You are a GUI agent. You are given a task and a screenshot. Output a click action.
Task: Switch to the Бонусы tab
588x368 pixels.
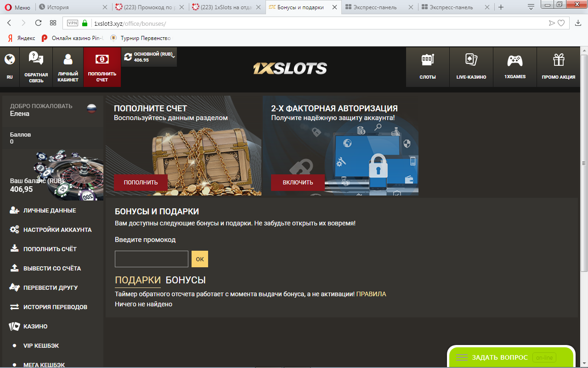[186, 280]
